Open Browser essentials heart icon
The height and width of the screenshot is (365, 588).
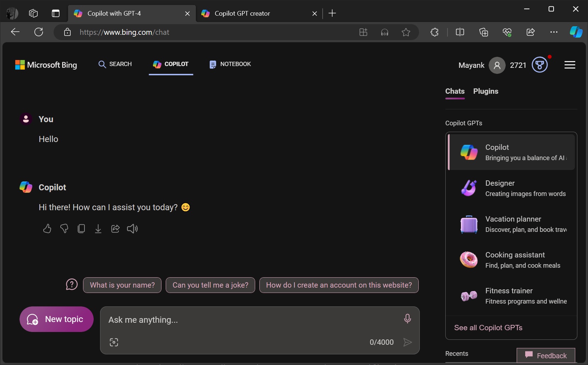click(x=507, y=32)
